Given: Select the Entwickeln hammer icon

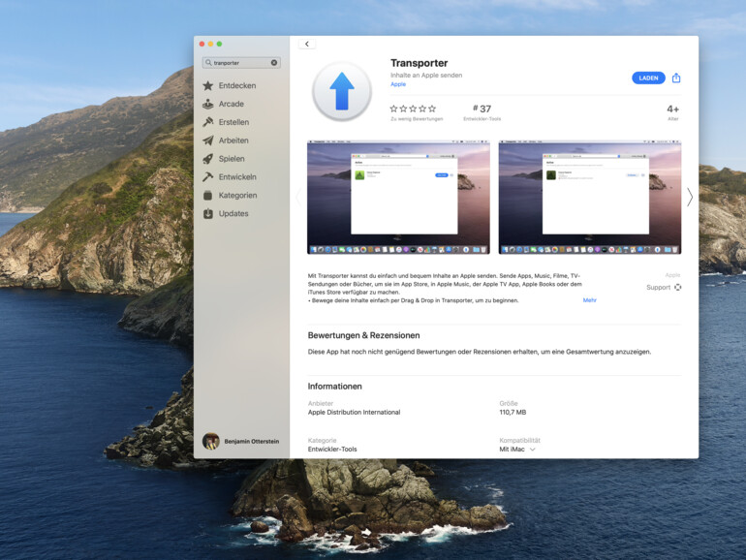Looking at the screenshot, I should 208,177.
